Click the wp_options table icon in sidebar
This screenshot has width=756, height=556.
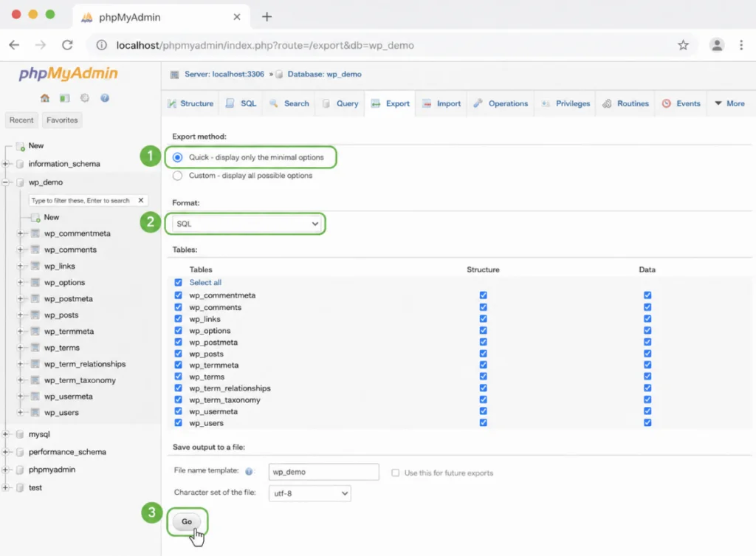pos(35,282)
